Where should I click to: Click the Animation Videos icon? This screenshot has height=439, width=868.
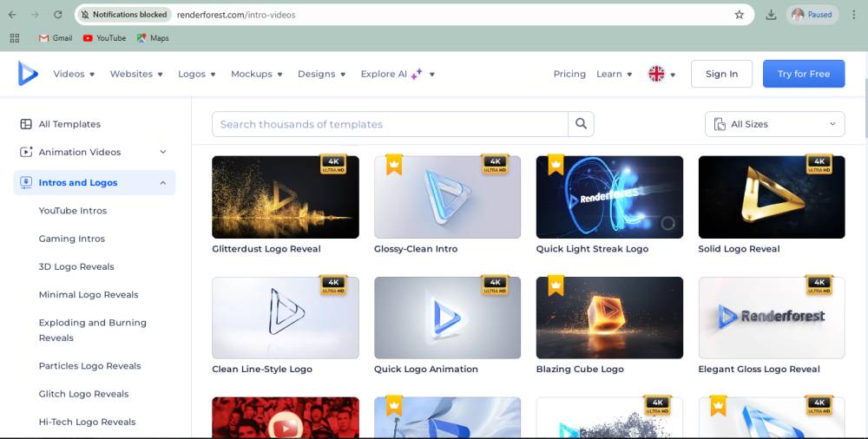tap(26, 152)
